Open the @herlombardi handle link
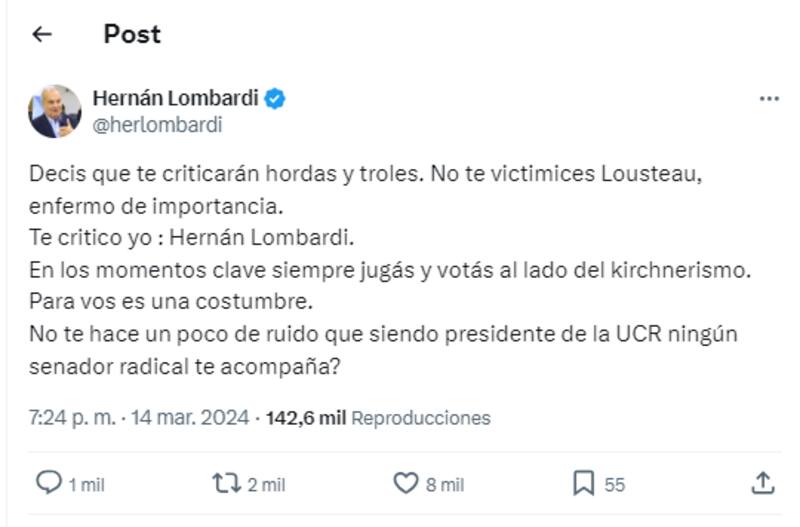This screenshot has width=800, height=527. (x=157, y=125)
